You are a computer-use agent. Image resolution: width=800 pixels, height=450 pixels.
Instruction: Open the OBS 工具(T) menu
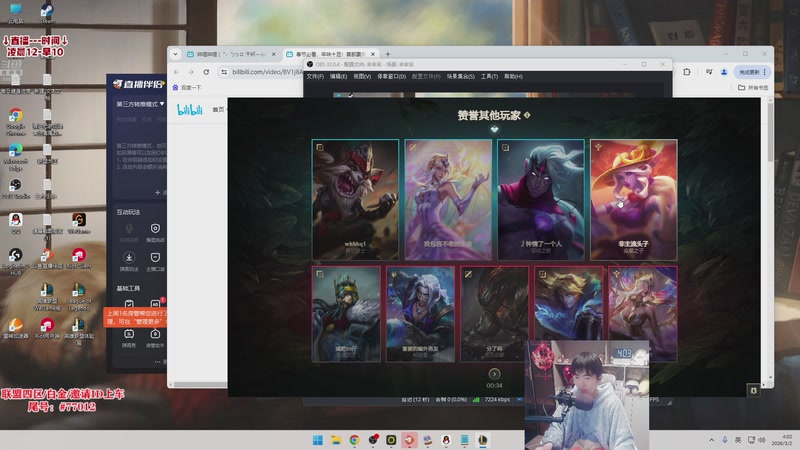[489, 77]
